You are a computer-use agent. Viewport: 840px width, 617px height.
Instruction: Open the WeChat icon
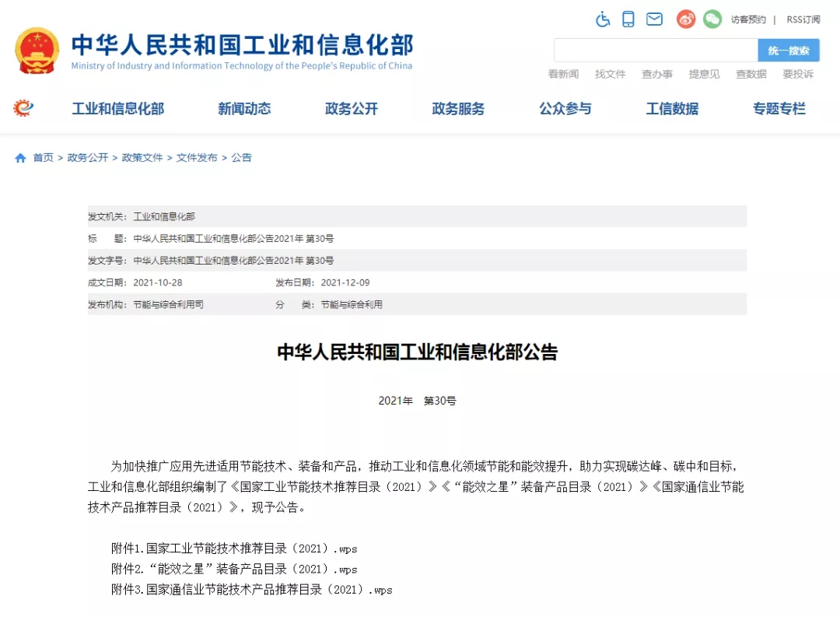[x=712, y=19]
